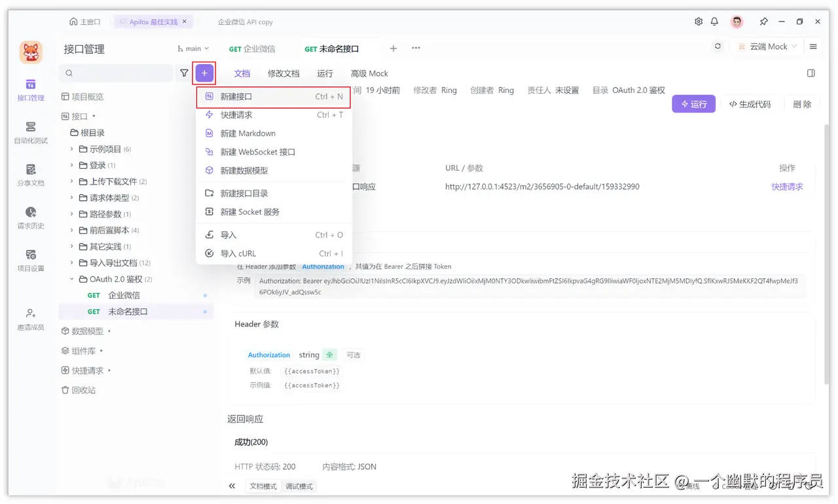Image resolution: width=838 pixels, height=504 pixels.
Task: Click the Authorization parameter tag
Action: click(268, 355)
